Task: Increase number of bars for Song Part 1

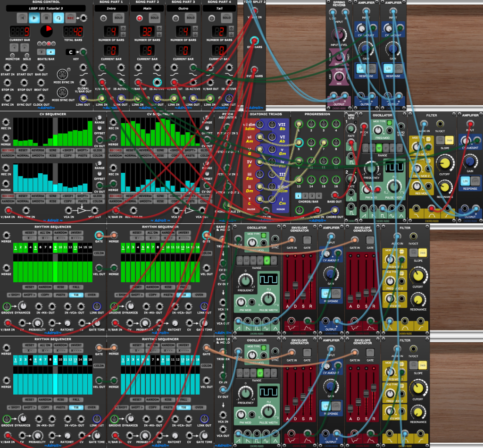Action: pos(123,29)
